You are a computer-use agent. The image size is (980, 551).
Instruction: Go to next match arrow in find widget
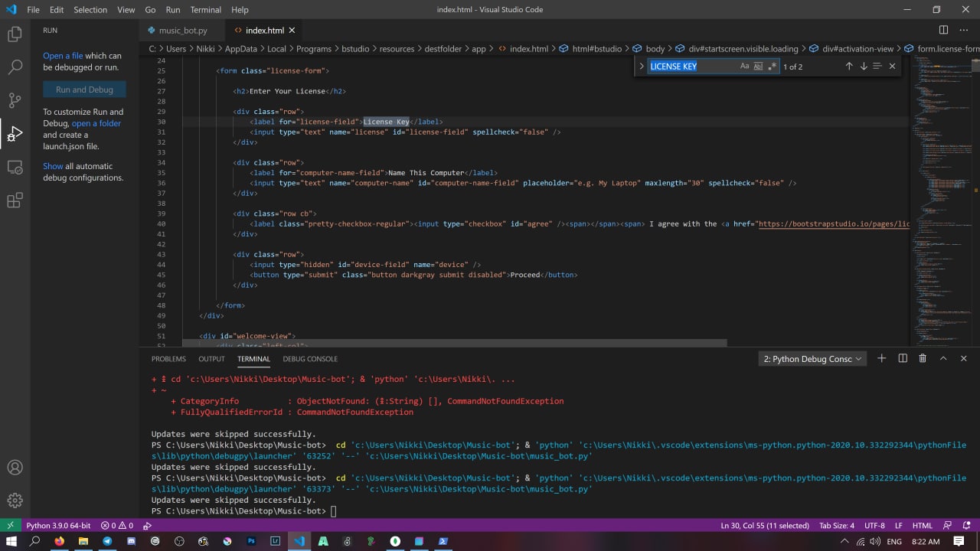(x=863, y=67)
